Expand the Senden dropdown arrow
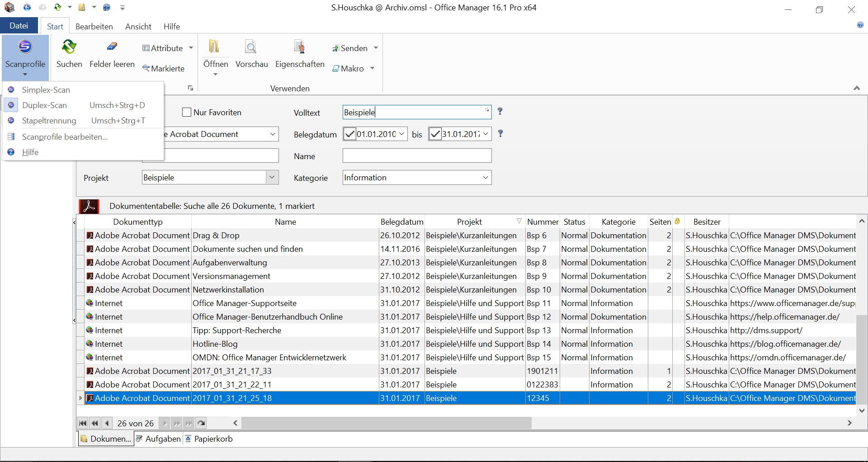Viewport: 868px width, 462px height. point(376,48)
